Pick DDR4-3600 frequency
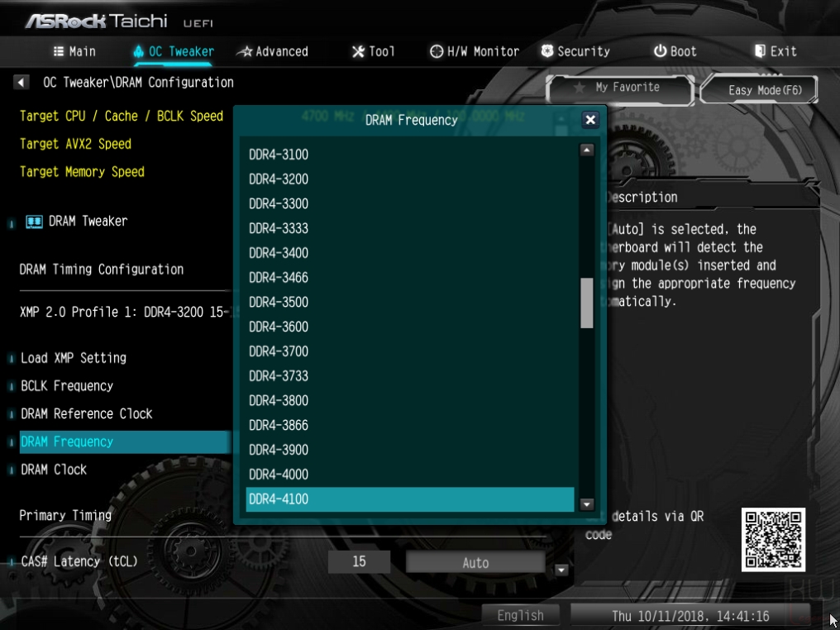The width and height of the screenshot is (840, 630). click(410, 327)
